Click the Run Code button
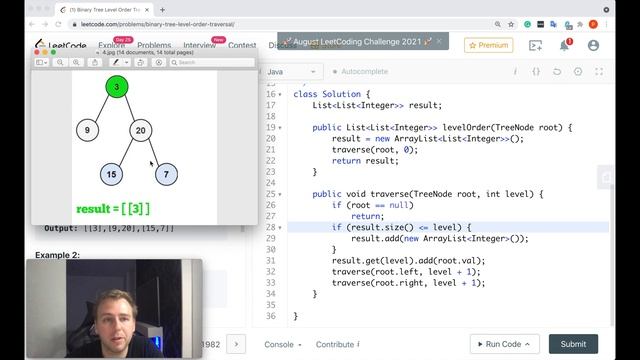Screen dimensions: 640x360 tap(504, 344)
